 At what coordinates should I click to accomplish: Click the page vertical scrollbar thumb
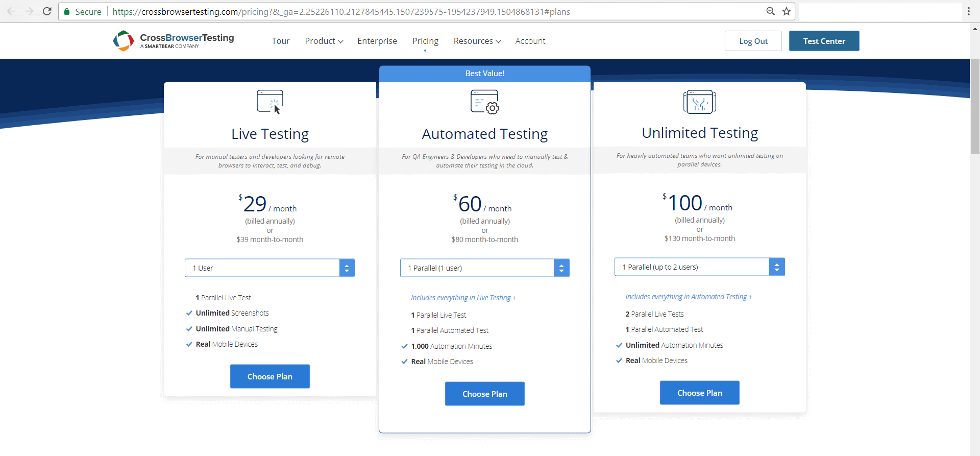pyautogui.click(x=975, y=106)
